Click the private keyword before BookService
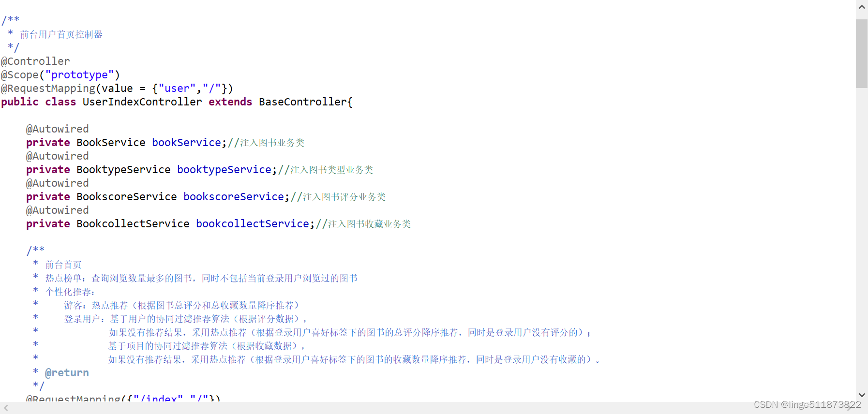This screenshot has width=868, height=414. pos(48,143)
